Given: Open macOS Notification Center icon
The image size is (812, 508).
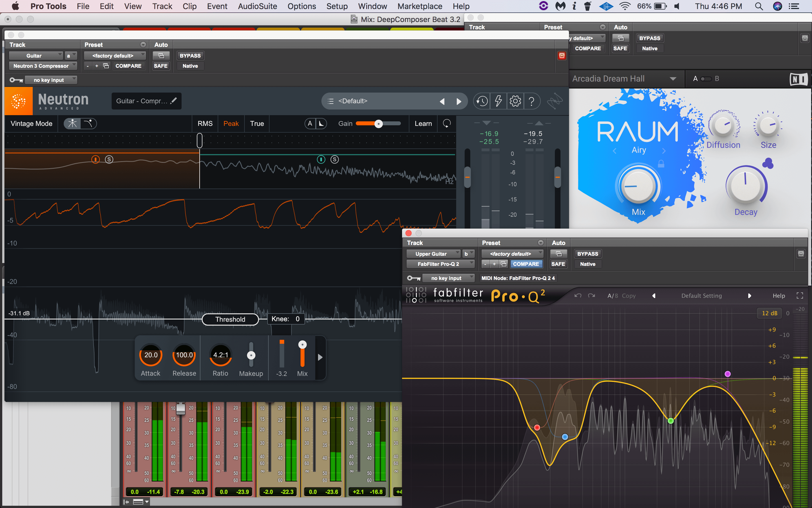Looking at the screenshot, I should [x=794, y=6].
